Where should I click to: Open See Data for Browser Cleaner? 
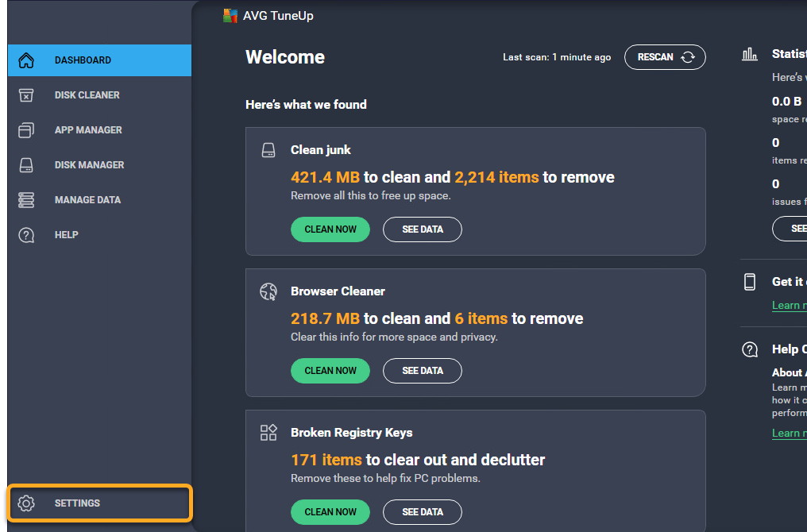pos(422,371)
